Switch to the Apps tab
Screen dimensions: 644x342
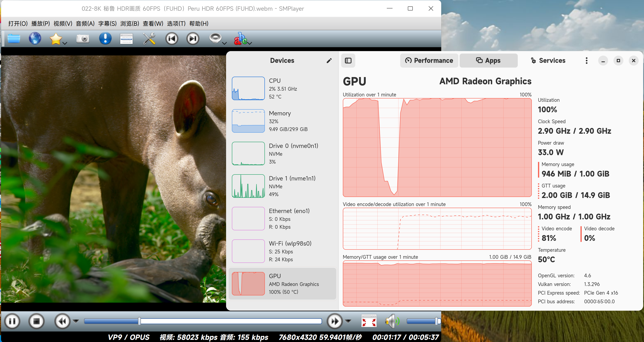488,61
